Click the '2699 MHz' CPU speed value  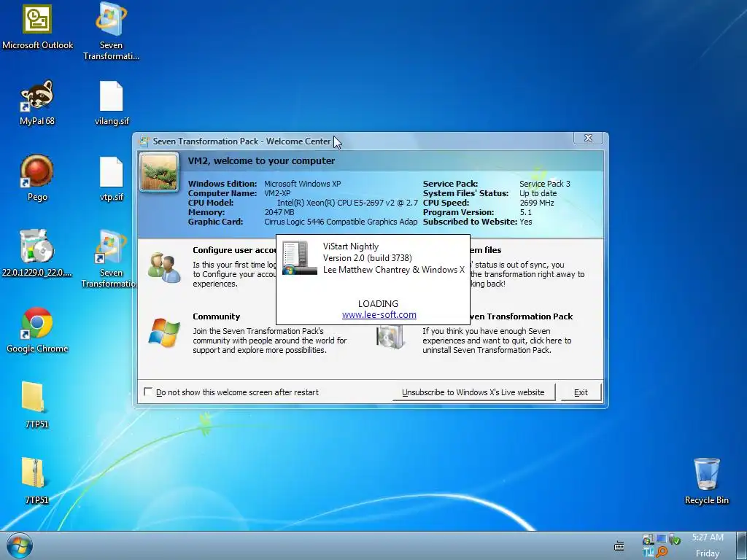click(536, 203)
